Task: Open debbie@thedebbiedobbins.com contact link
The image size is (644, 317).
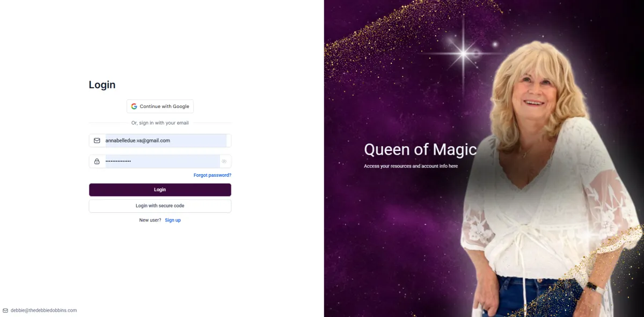Action: tap(44, 311)
